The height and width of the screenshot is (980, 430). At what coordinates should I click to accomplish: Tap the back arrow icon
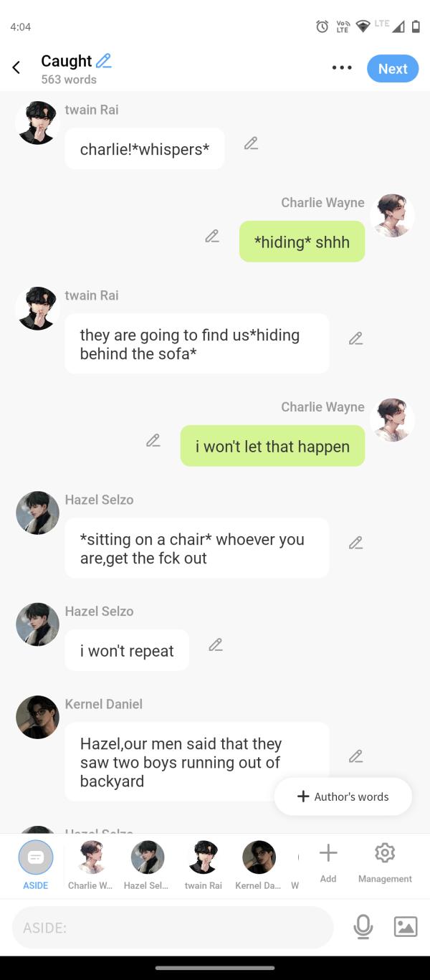tap(16, 68)
